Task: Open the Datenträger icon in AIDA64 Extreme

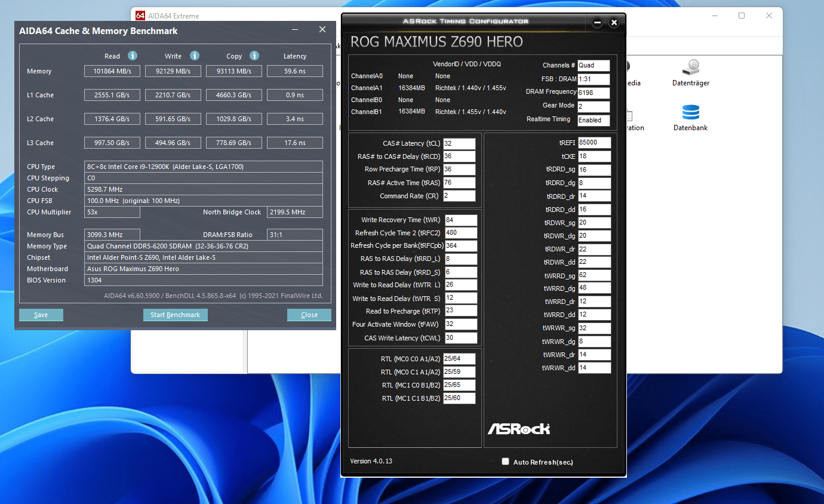Action: tap(691, 73)
